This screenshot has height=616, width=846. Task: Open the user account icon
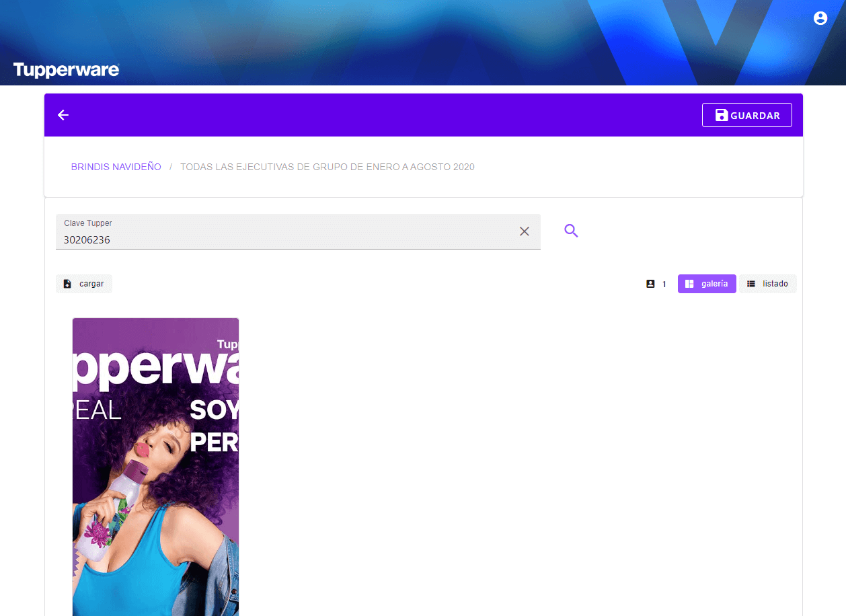[820, 18]
